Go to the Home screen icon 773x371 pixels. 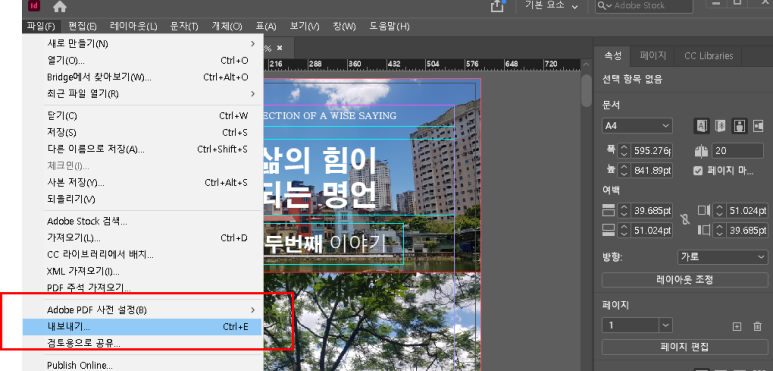[x=60, y=6]
